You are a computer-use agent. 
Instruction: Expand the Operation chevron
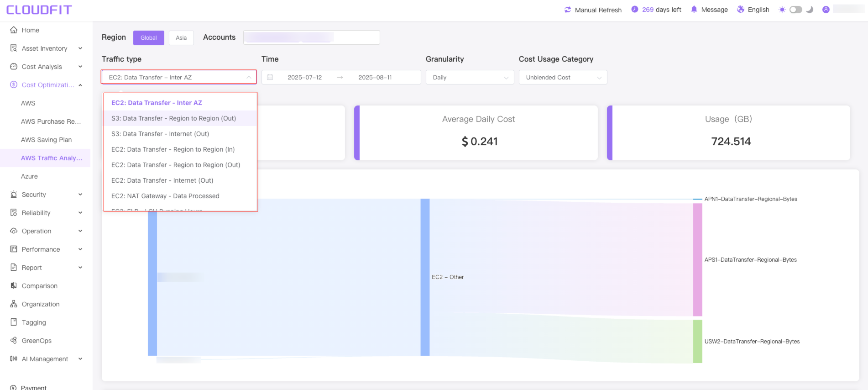tap(80, 231)
